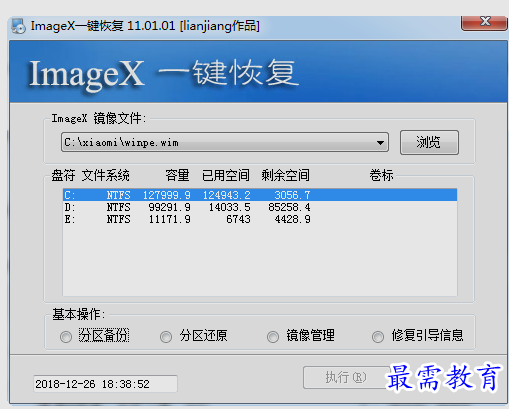The image size is (509, 409).
Task: Click the 99291.9 capacity value
Action: click(170, 207)
